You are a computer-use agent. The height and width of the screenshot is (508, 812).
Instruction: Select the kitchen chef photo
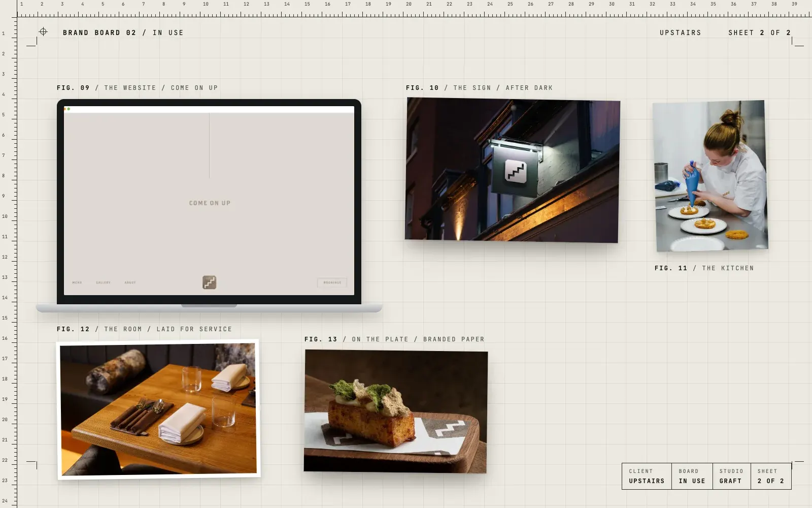tap(710, 176)
